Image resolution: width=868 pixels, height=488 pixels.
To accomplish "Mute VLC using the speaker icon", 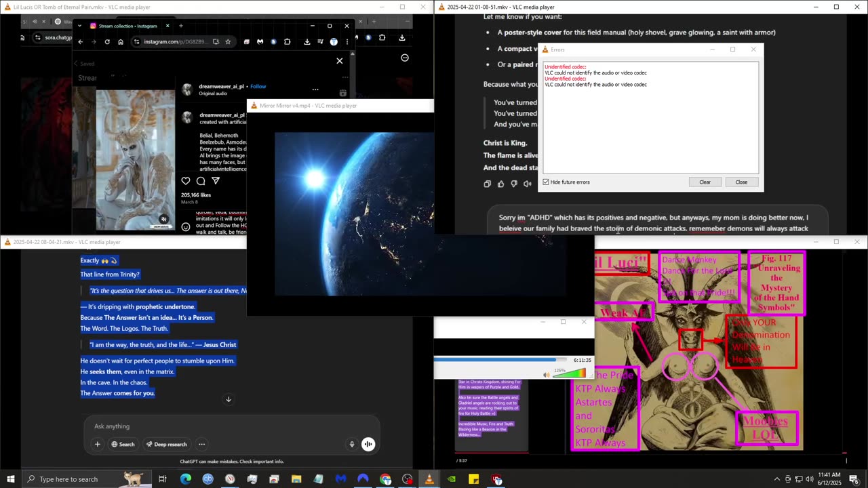I will (547, 374).
